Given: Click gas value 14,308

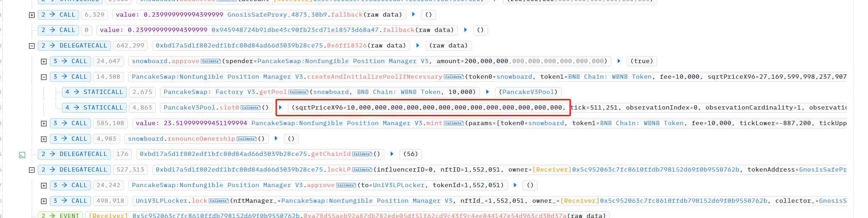Looking at the screenshot, I should 108,77.
